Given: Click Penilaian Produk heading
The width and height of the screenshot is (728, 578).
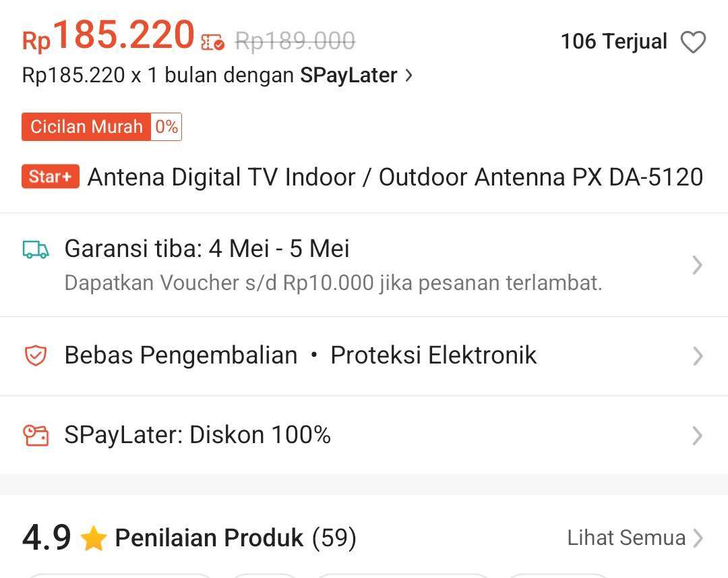Looking at the screenshot, I should click(x=209, y=538).
